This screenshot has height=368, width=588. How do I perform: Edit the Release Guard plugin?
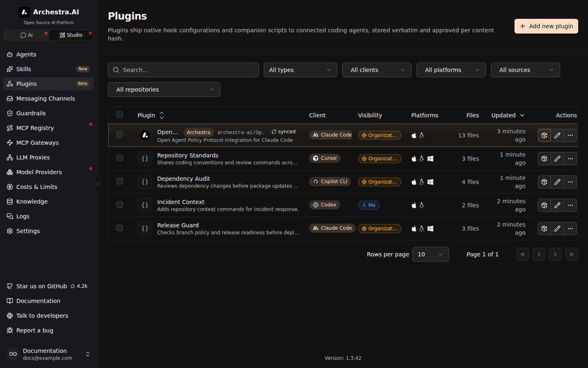point(557,229)
